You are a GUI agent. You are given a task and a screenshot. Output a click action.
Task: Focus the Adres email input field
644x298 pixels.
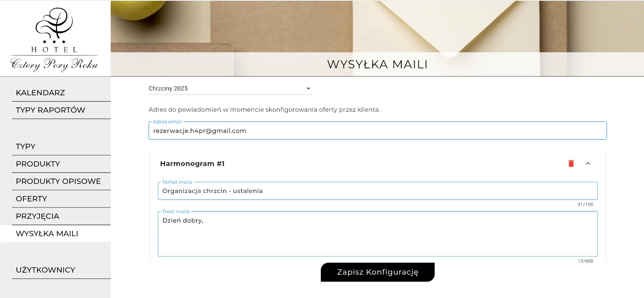click(378, 131)
